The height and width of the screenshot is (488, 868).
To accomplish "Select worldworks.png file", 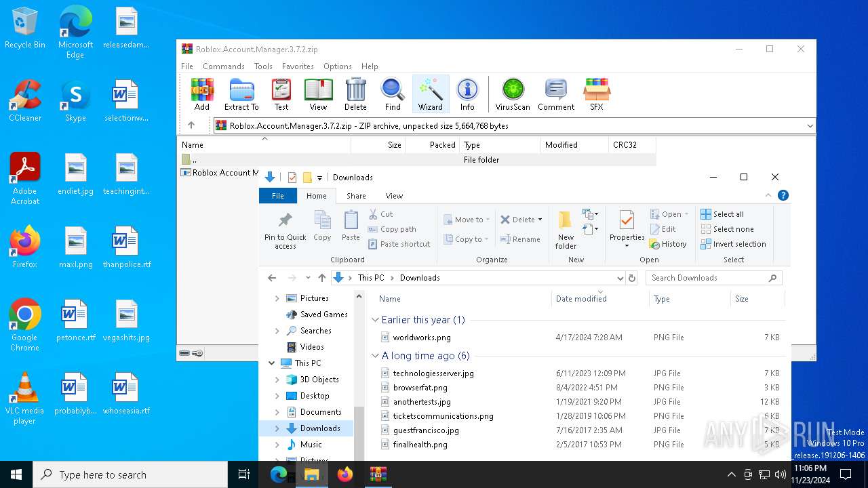I will click(x=422, y=338).
